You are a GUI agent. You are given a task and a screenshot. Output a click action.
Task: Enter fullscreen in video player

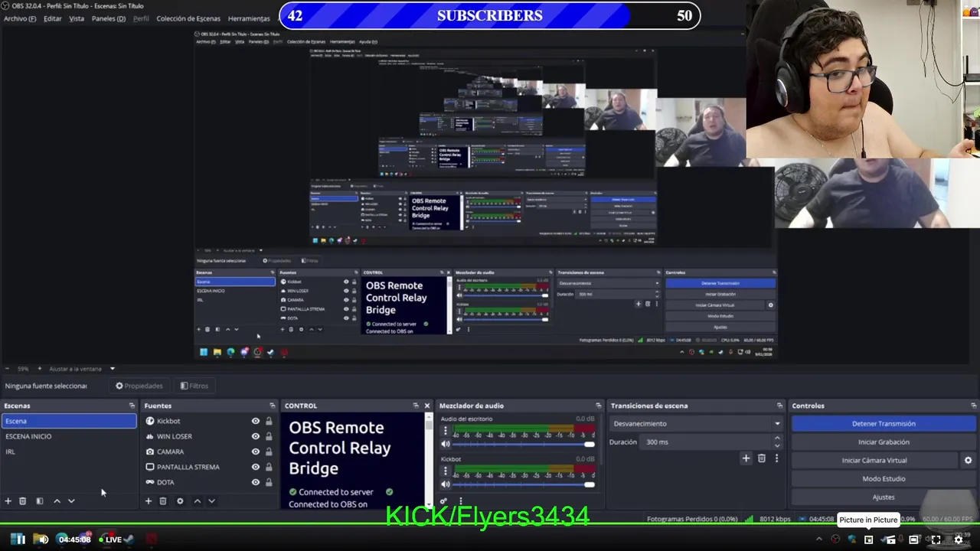pyautogui.click(x=936, y=540)
